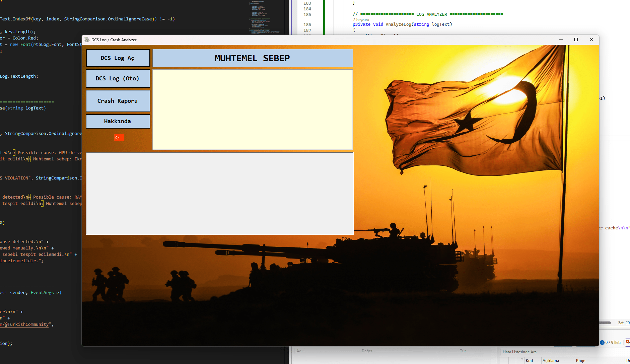630x364 pixels.
Task: Click the small Turkish flag icon
Action: [119, 138]
